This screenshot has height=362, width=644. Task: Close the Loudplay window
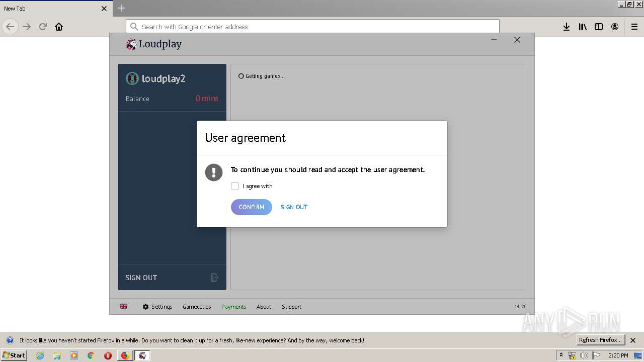(517, 40)
